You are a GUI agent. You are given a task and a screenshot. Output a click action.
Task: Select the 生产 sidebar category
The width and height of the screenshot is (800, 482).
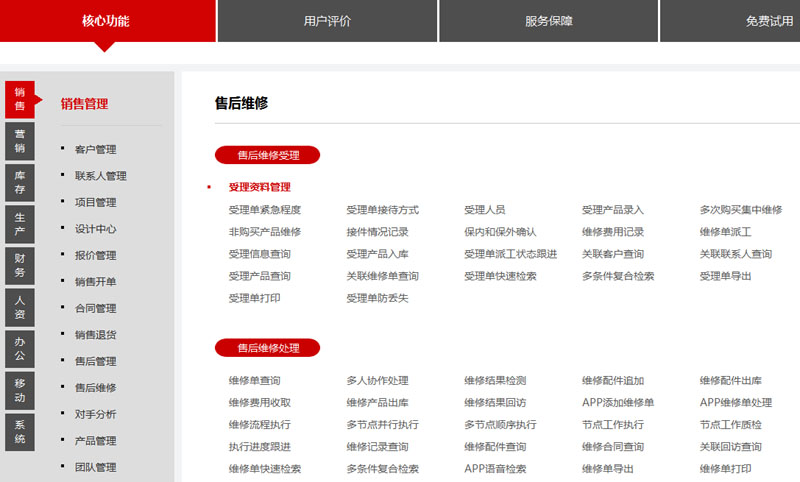pos(20,225)
